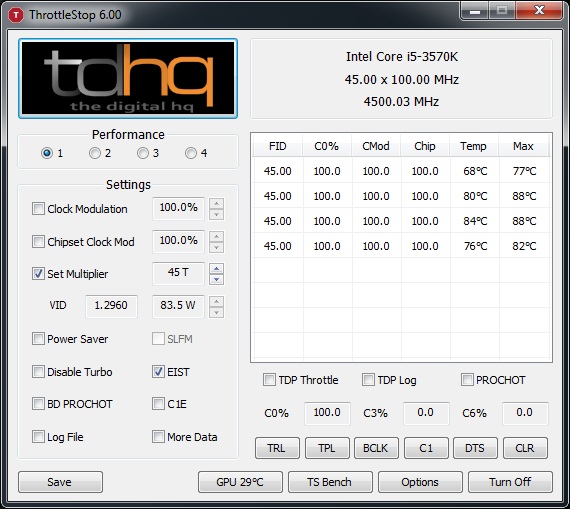Click the DTS button
This screenshot has height=509, width=570.
(475, 448)
